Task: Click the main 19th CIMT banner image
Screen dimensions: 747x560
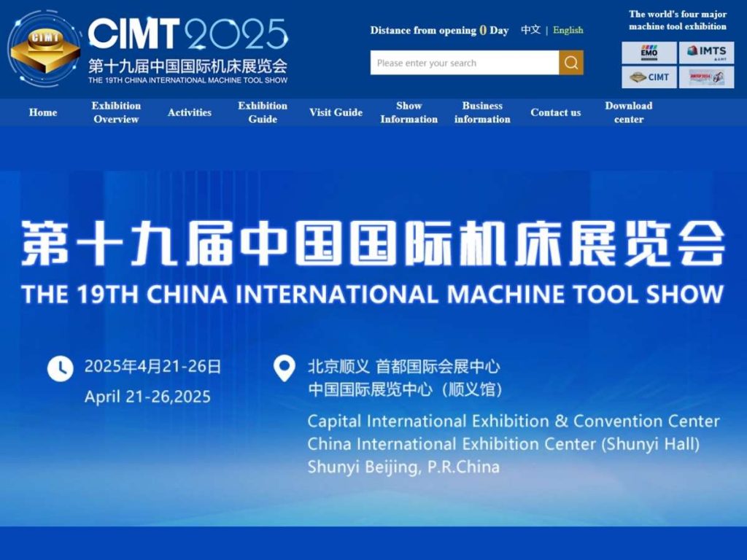Action: point(373,348)
